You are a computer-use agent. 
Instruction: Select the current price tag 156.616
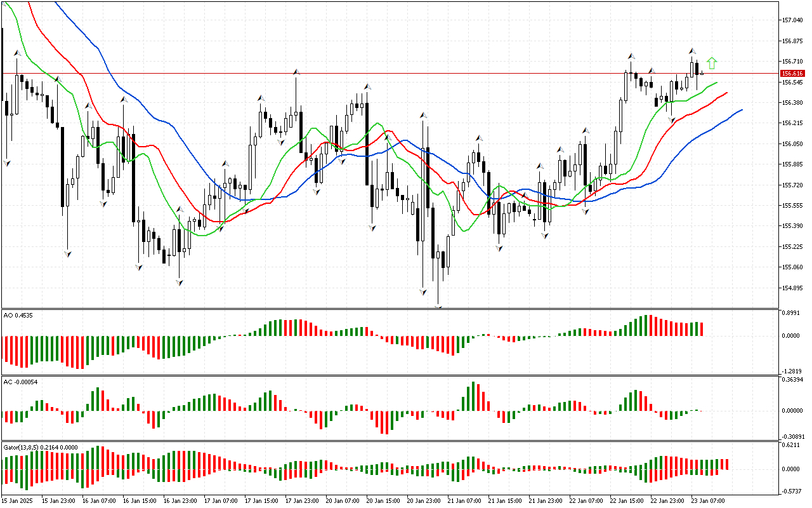tap(794, 74)
